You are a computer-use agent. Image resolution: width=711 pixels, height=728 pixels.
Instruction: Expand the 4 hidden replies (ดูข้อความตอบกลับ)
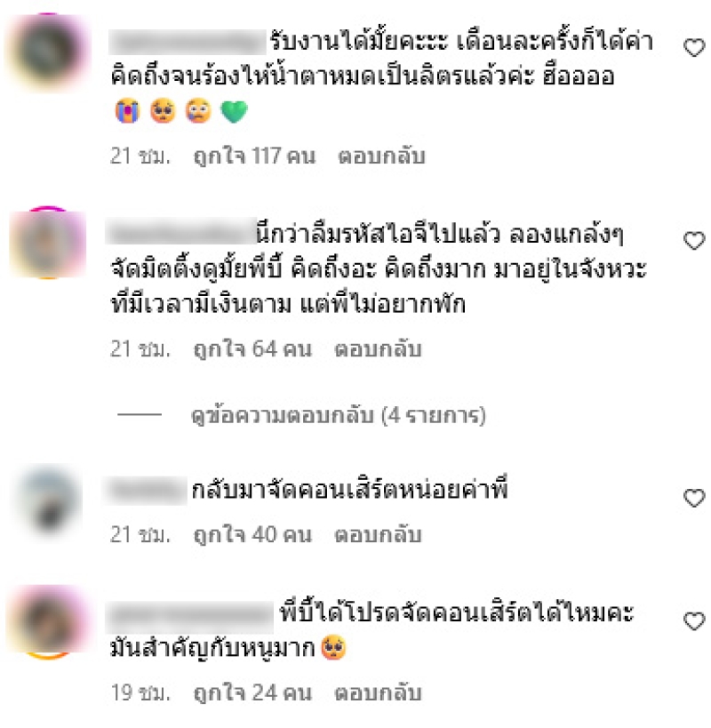(339, 415)
